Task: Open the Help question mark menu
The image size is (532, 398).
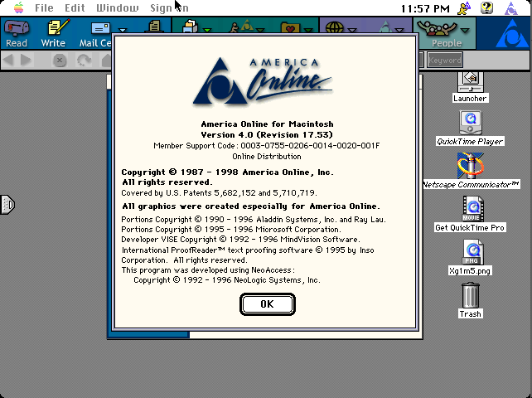Action: click(x=486, y=7)
